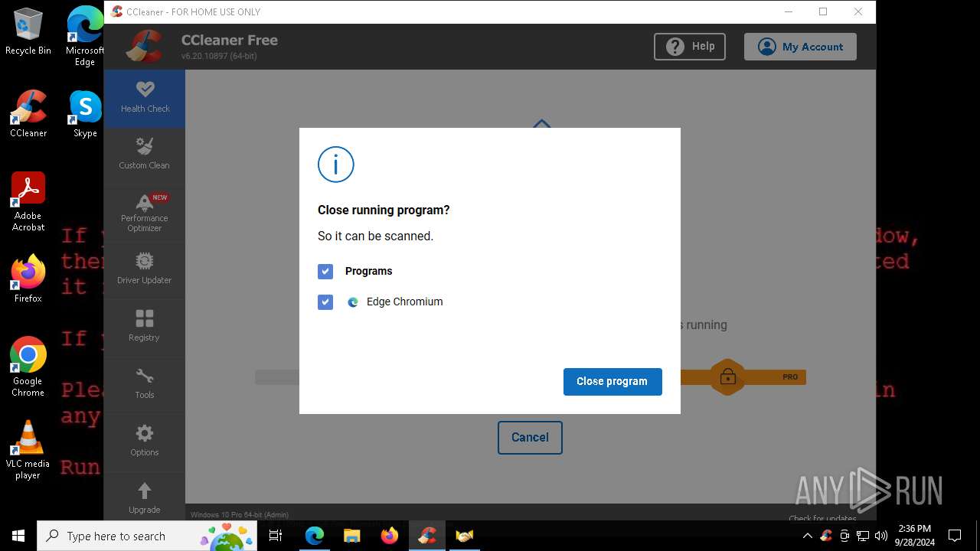Open Google Chrome desktop shortcut
Image resolution: width=980 pixels, height=551 pixels.
click(28, 367)
